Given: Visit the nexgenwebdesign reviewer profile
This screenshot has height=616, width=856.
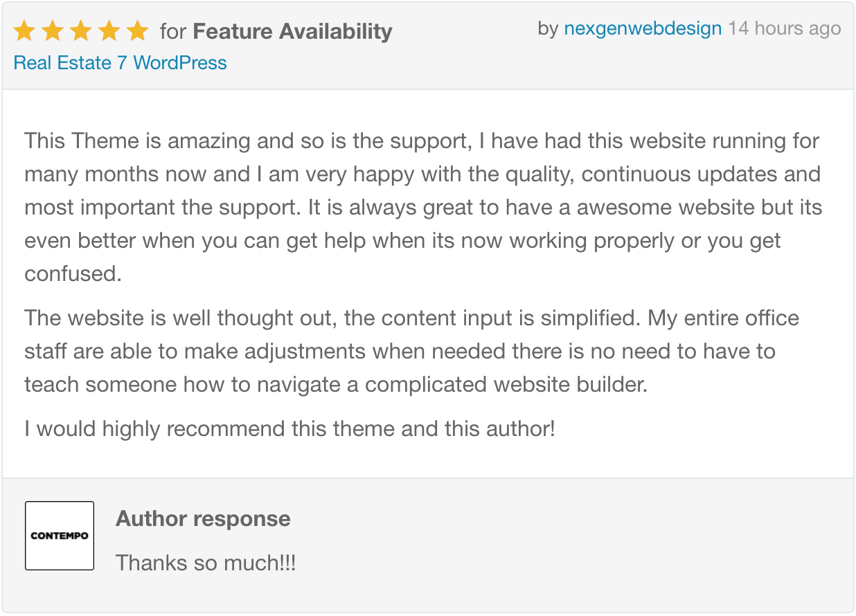Looking at the screenshot, I should tap(643, 29).
